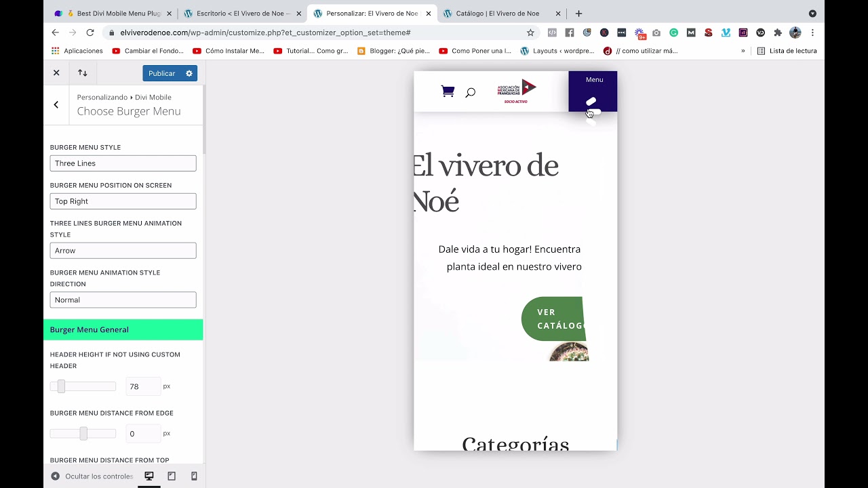Open Tutorial... Como gr... bookmark

[311, 51]
